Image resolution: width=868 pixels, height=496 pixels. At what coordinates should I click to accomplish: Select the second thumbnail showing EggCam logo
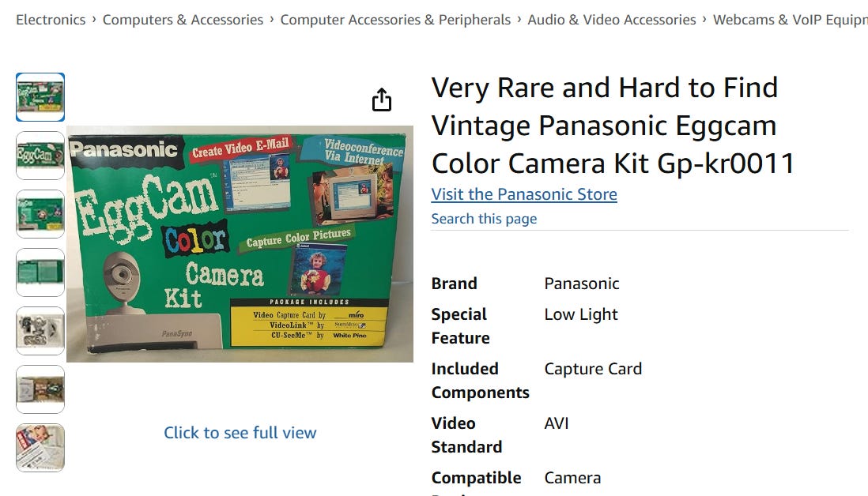pyautogui.click(x=40, y=156)
